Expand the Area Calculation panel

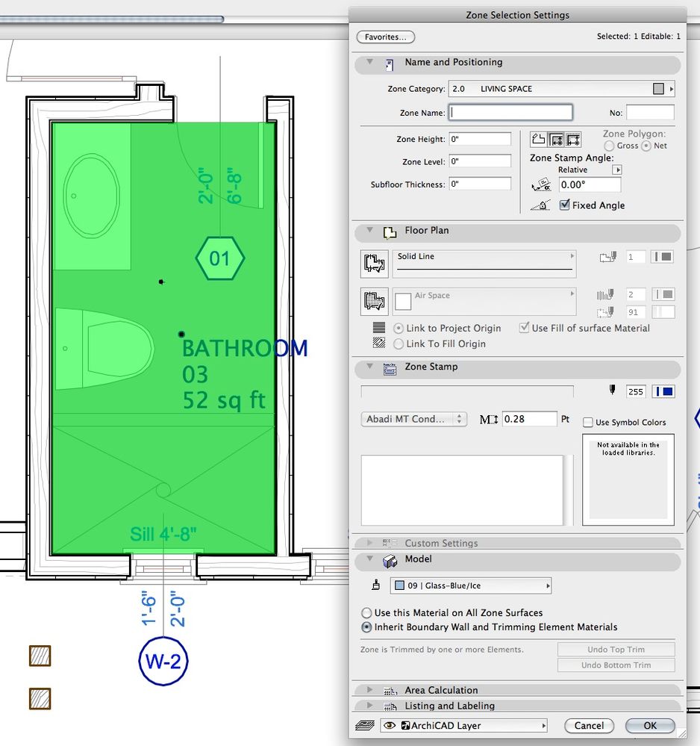[369, 690]
